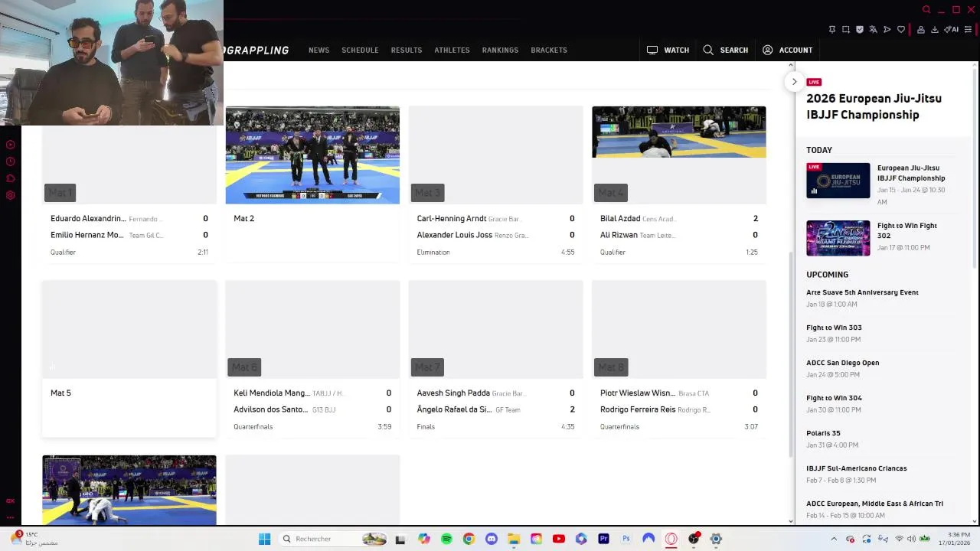This screenshot has height=551, width=980.
Task: Click the heart bookmark icon
Action: 901,30
